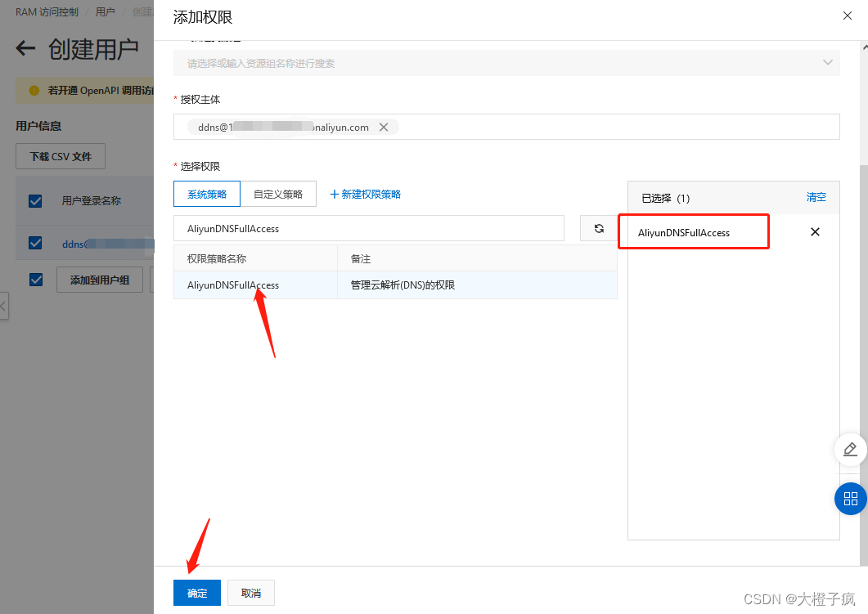Screen dimensions: 868x614
Task: Clear selections with the 清空 link
Action: [816, 198]
